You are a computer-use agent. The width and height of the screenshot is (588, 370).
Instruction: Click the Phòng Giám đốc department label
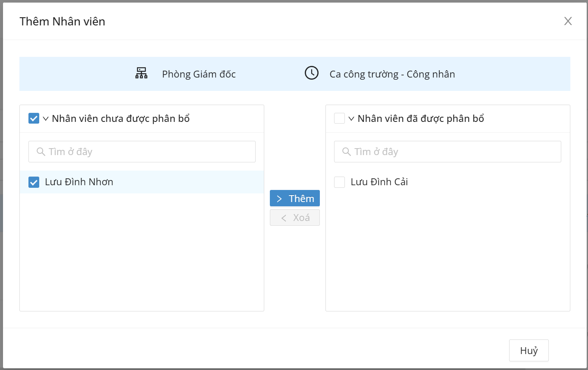199,74
